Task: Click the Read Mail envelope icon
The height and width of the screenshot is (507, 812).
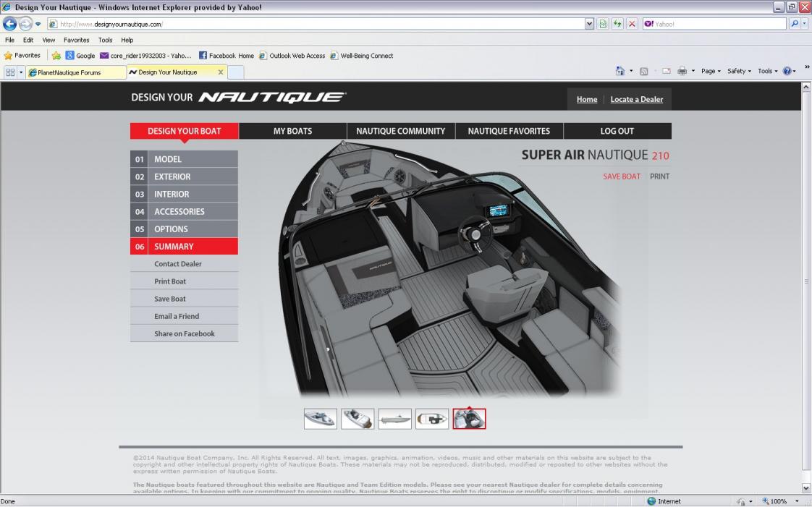Action: tap(667, 72)
